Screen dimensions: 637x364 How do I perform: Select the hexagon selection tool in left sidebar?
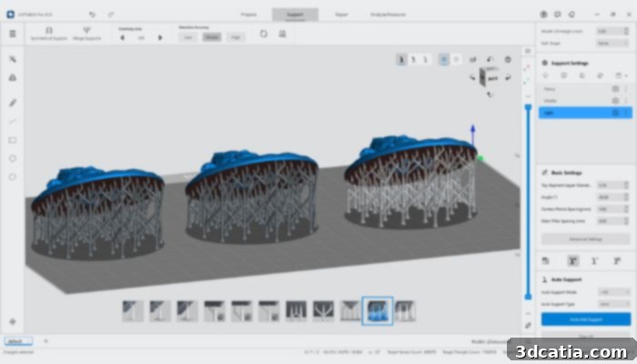(13, 158)
